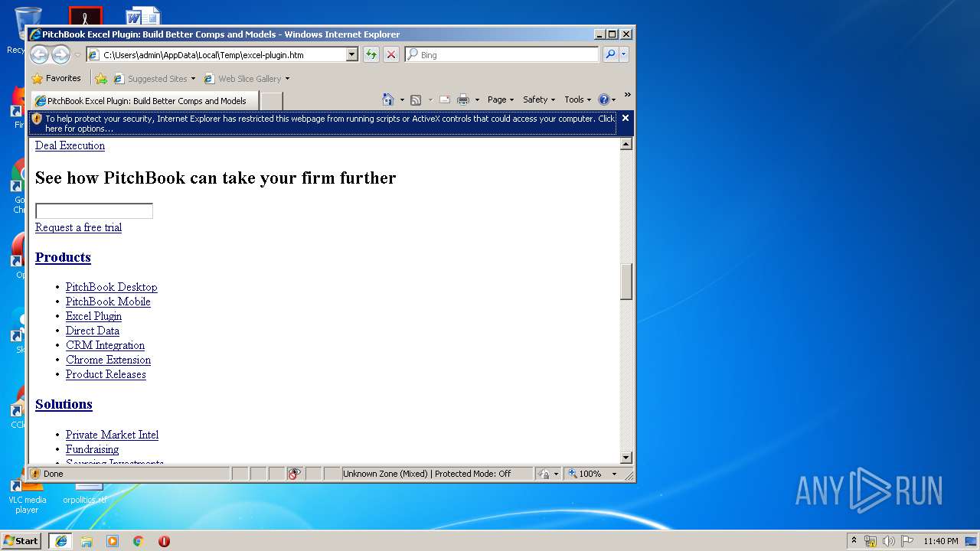Open the Private Market Intel link
This screenshot has height=551, width=980.
(112, 435)
